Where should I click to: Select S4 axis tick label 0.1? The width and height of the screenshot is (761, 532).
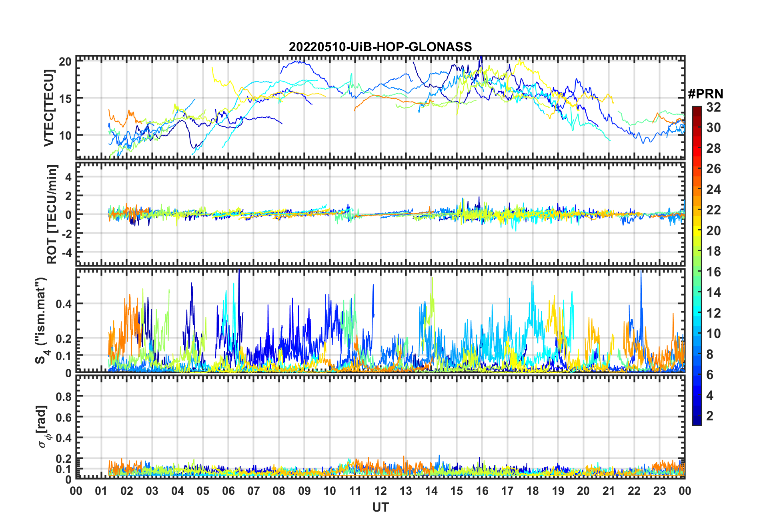pos(64,356)
